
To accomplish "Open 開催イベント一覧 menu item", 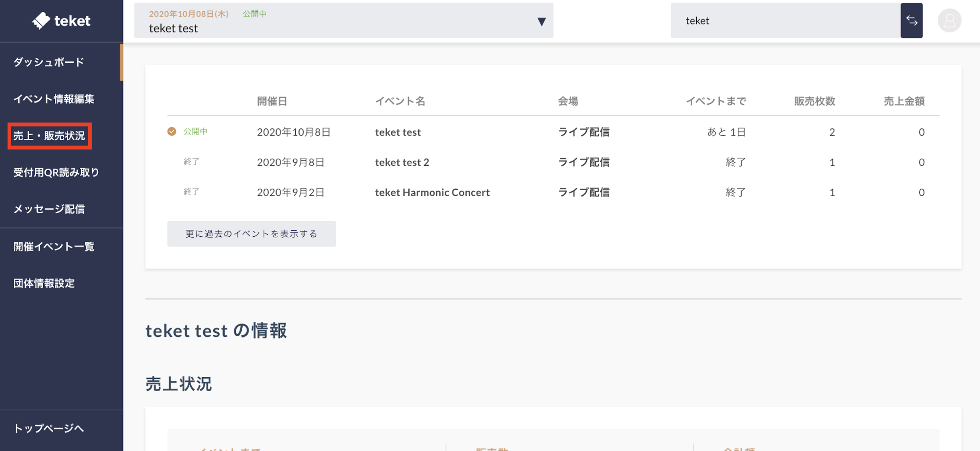I will (53, 246).
